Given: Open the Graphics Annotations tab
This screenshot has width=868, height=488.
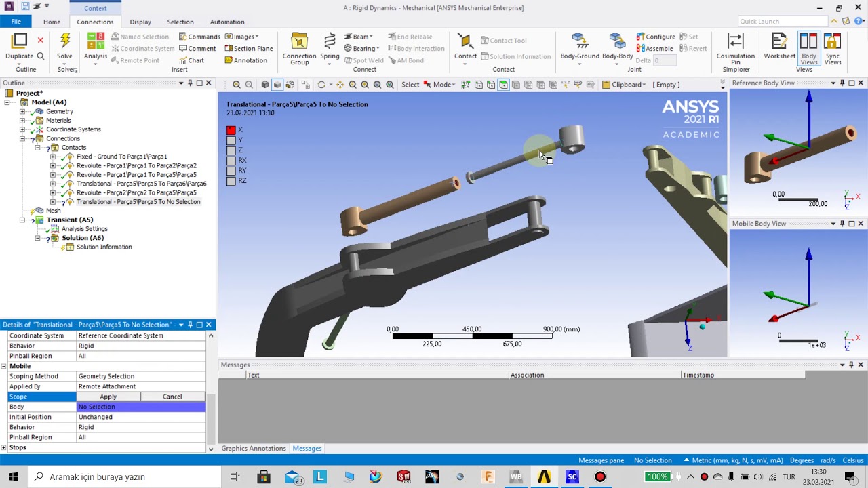Looking at the screenshot, I should tap(254, 449).
